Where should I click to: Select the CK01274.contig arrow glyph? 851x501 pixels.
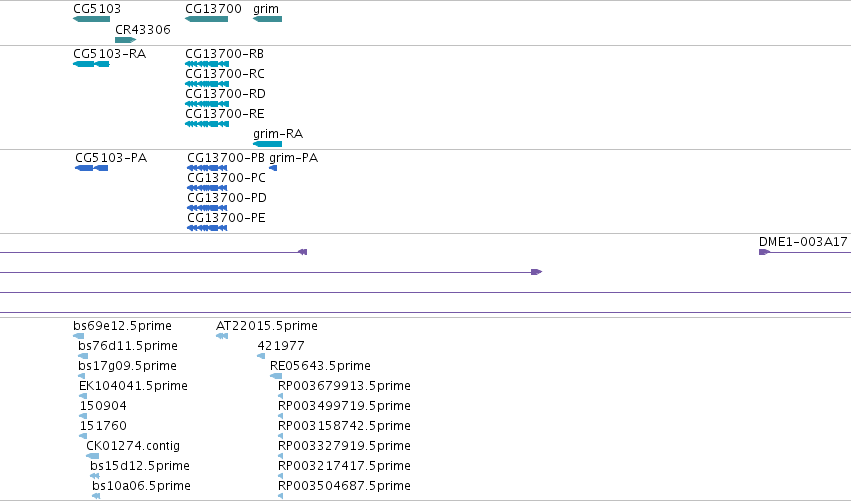click(93, 456)
